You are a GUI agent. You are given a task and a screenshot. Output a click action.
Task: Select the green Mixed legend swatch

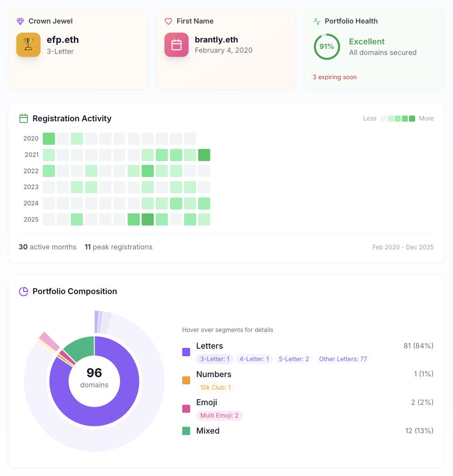(x=186, y=430)
